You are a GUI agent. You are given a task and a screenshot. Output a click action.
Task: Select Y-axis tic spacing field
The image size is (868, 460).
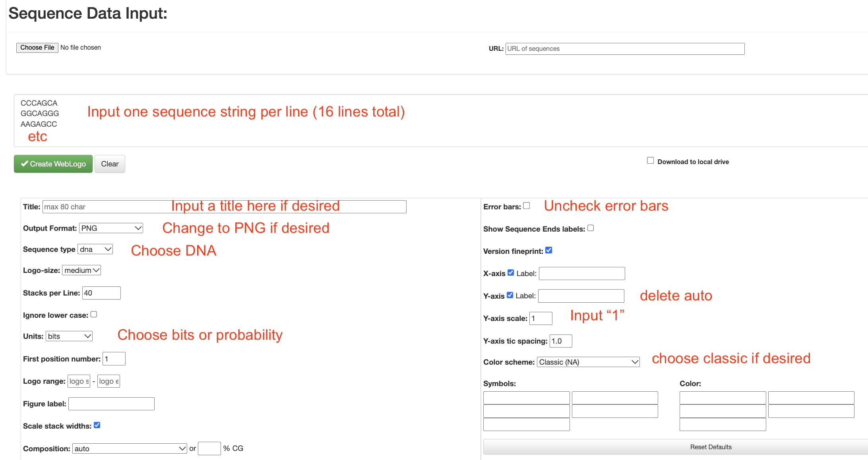[561, 341]
